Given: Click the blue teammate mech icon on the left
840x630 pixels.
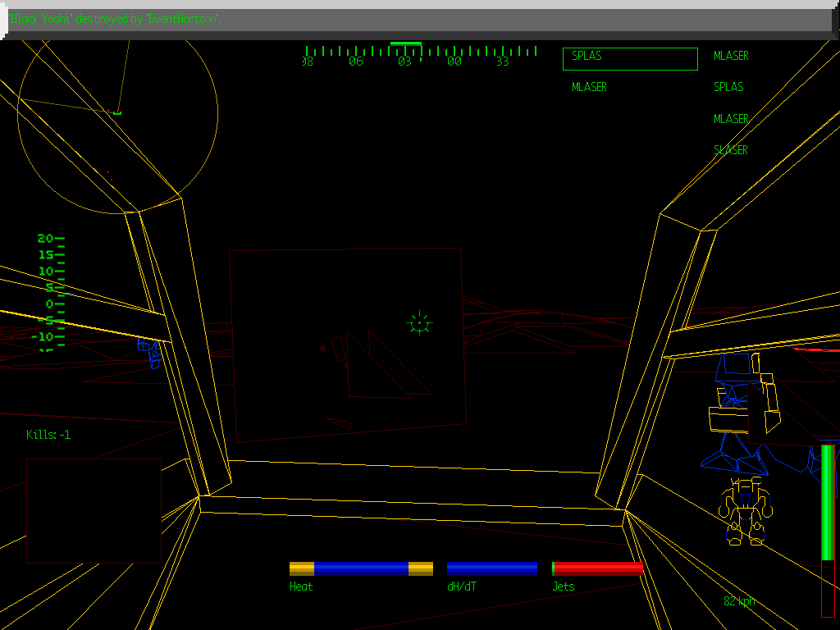Looking at the screenshot, I should click(151, 353).
